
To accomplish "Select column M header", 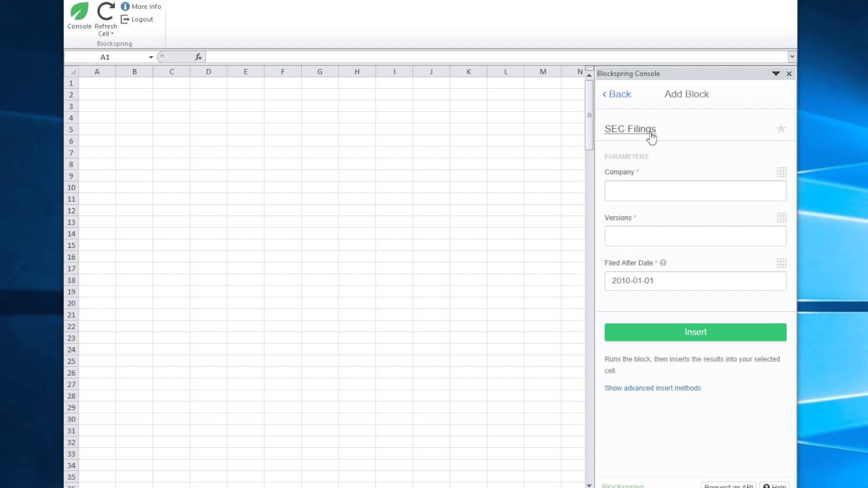I will pyautogui.click(x=542, y=72).
